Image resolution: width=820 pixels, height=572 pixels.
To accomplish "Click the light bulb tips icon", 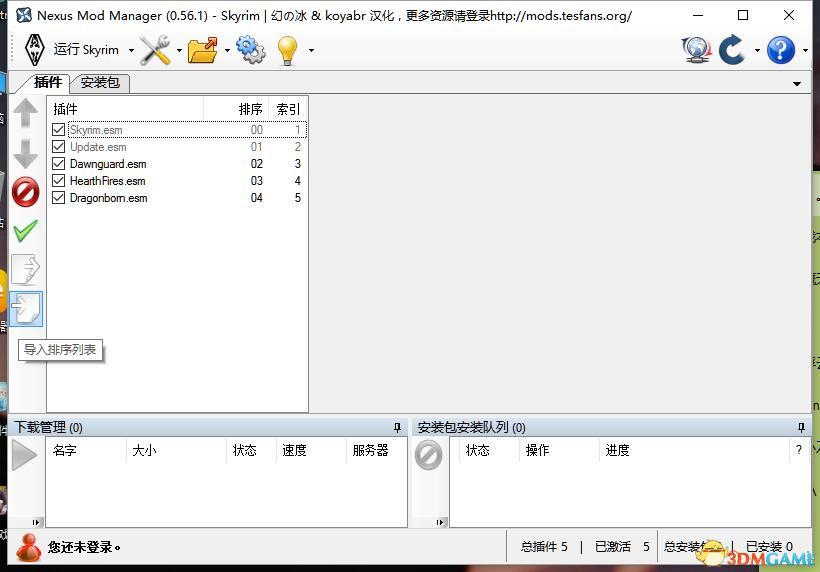I will click(x=287, y=50).
